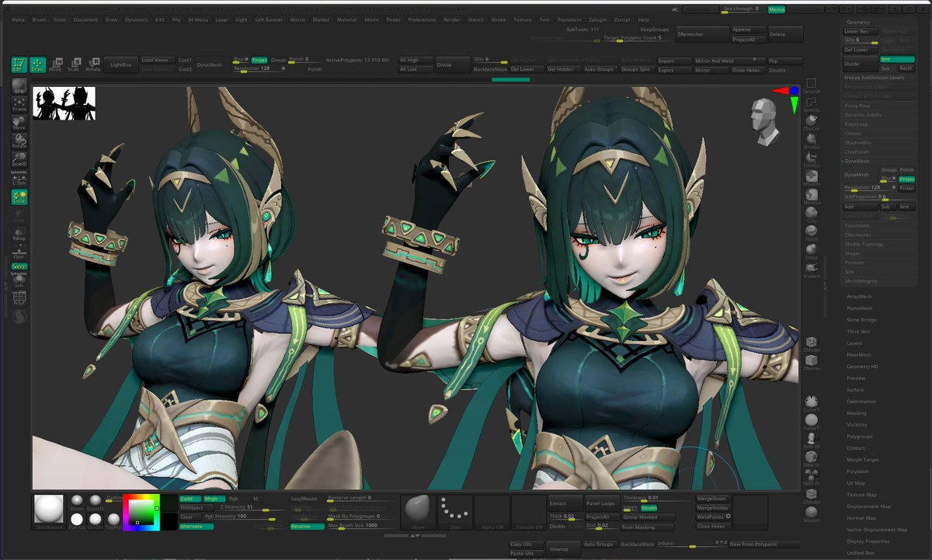
Task: Click the head view orientation gizmo
Action: pos(765,122)
